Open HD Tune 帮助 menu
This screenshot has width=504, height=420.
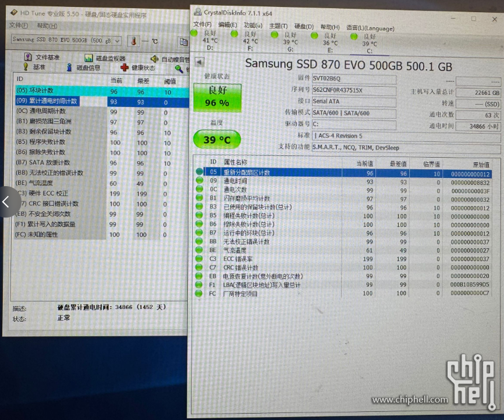(x=47, y=26)
